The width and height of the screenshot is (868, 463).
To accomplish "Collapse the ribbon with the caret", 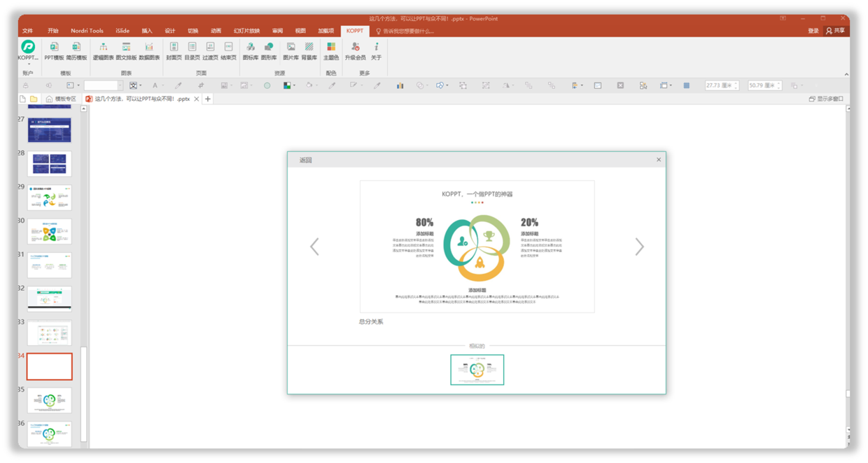I will [846, 74].
